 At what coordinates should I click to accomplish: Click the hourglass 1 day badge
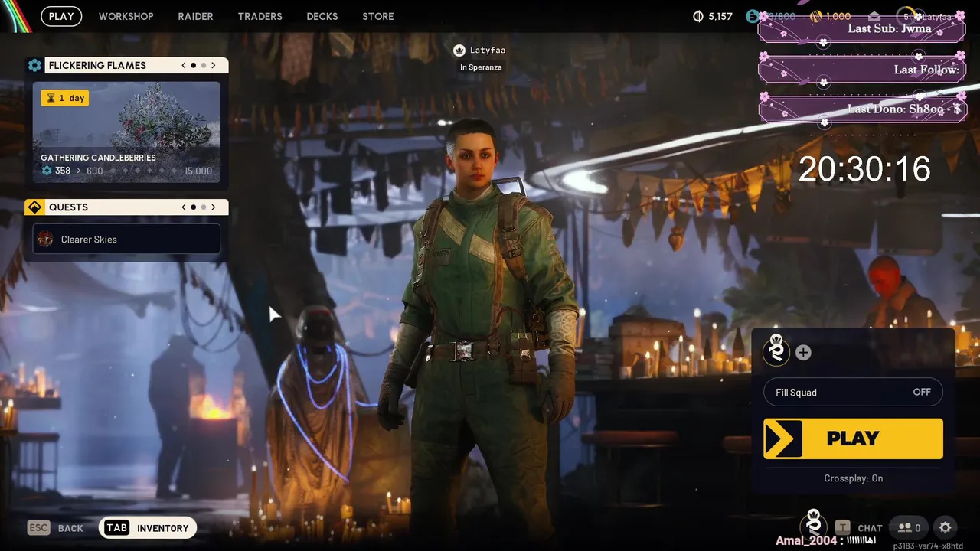[65, 98]
